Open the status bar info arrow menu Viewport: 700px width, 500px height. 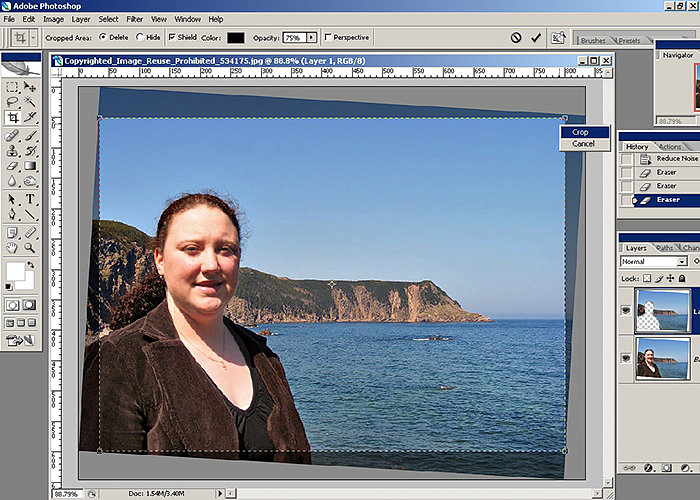tap(219, 493)
